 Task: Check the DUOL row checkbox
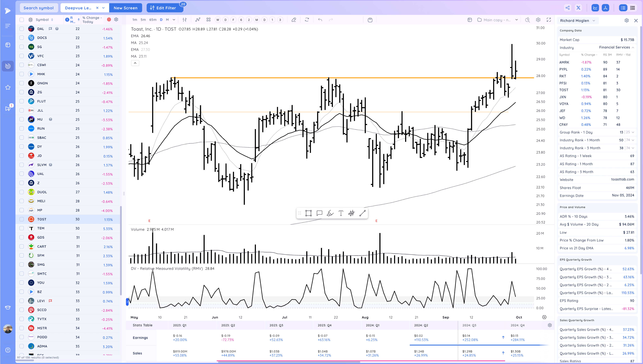(22, 192)
